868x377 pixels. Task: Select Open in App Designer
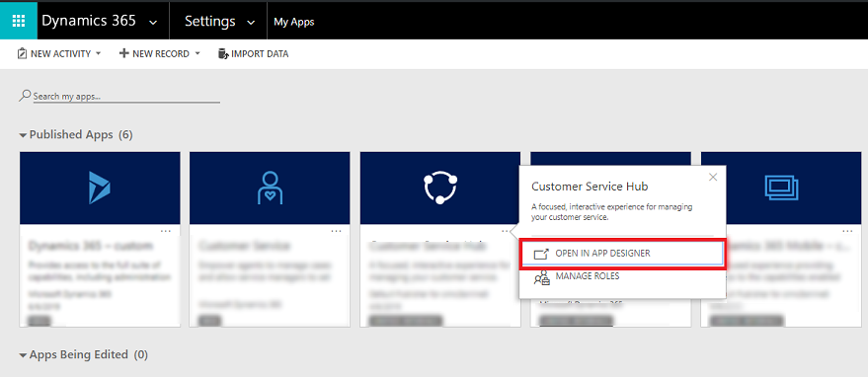coord(622,254)
